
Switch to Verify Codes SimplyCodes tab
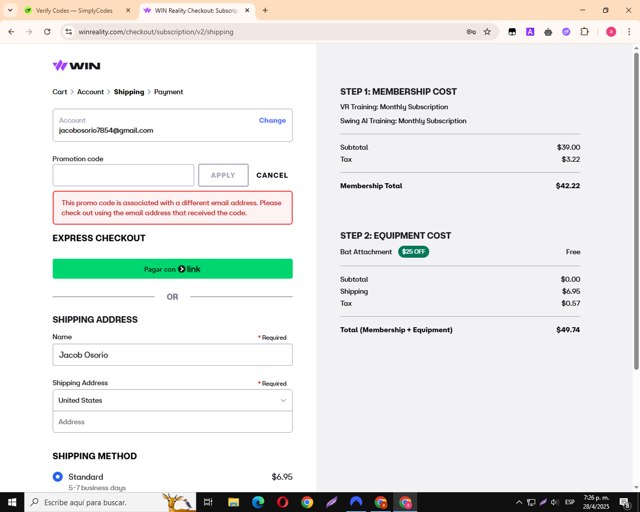click(74, 11)
